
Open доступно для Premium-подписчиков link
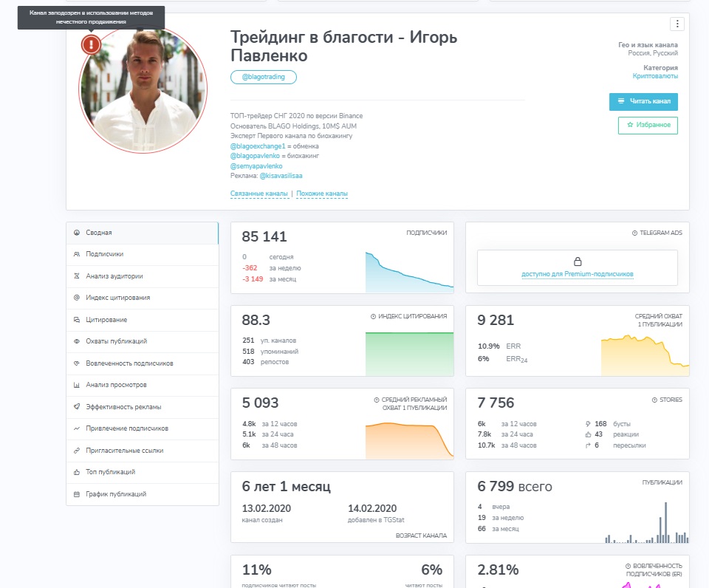click(578, 274)
